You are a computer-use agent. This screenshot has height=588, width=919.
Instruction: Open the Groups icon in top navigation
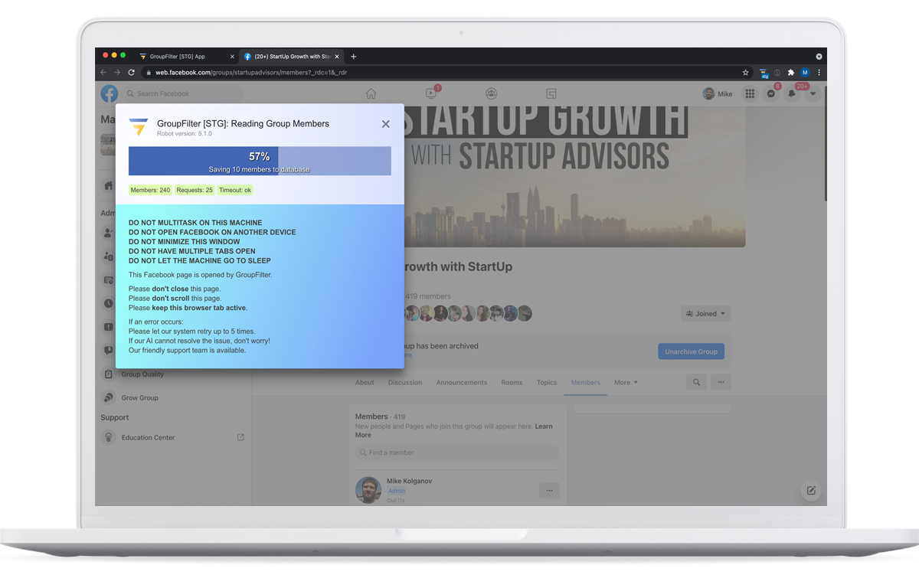491,93
